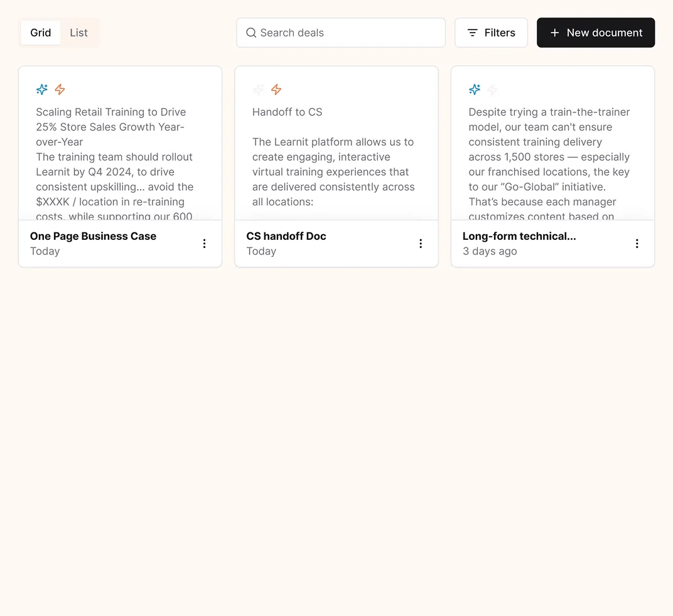Click the filter lines icon
This screenshot has width=673, height=616.
pos(473,33)
